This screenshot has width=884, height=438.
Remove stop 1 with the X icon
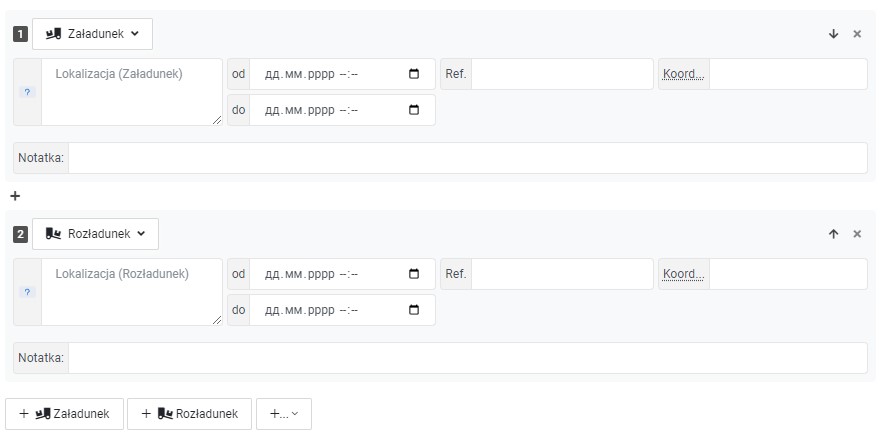[857, 34]
